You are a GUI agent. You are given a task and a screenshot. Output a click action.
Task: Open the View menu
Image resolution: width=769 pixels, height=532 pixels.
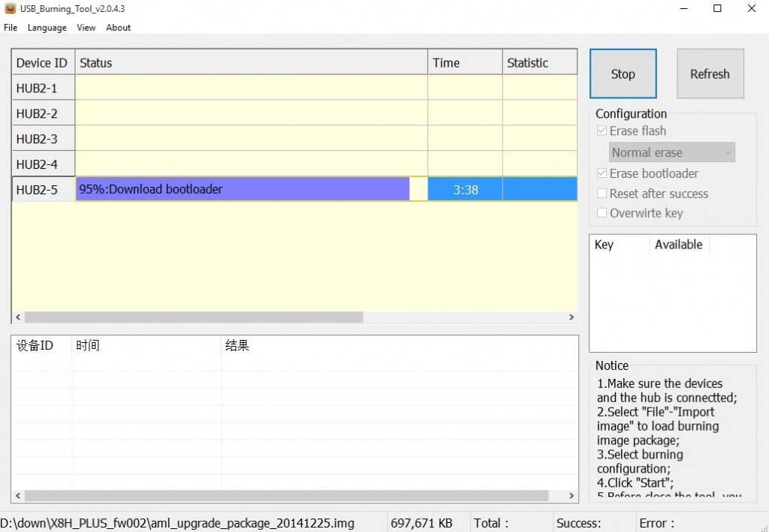click(x=86, y=27)
